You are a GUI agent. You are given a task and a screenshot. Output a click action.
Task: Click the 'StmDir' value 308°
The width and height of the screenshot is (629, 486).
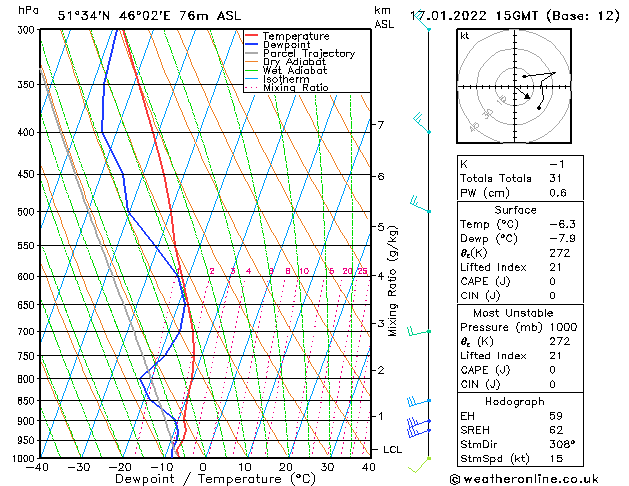(562, 444)
